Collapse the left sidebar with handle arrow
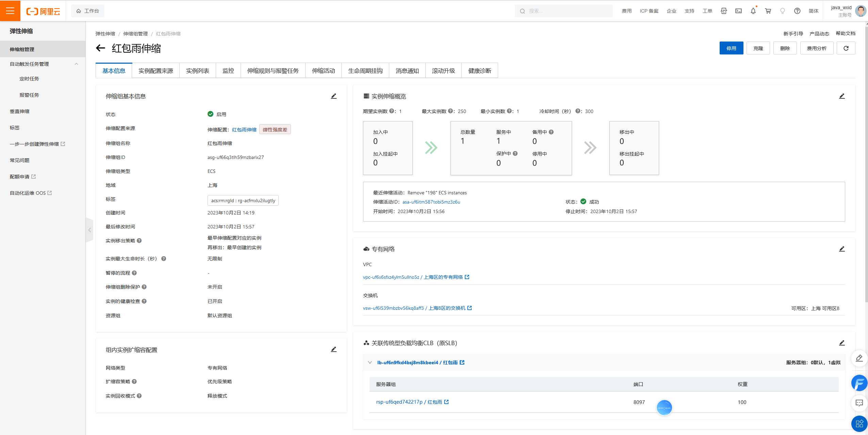This screenshot has width=868, height=435. [89, 230]
